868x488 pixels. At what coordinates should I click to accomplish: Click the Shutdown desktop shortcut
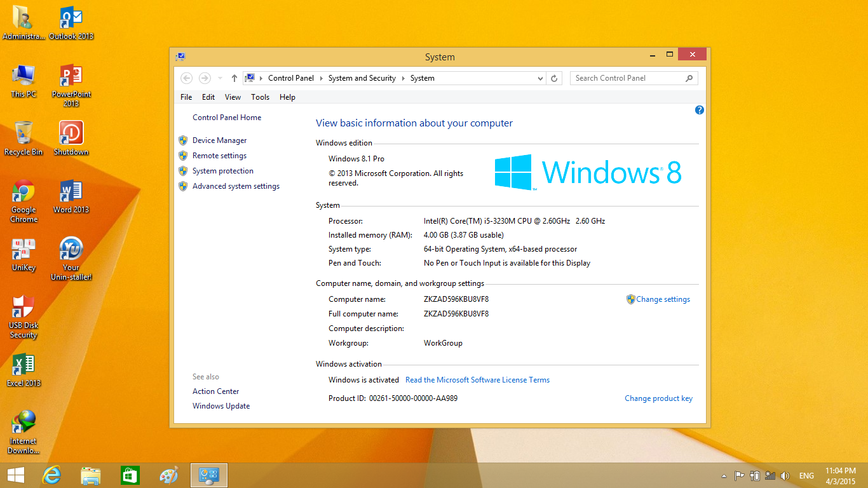click(71, 139)
